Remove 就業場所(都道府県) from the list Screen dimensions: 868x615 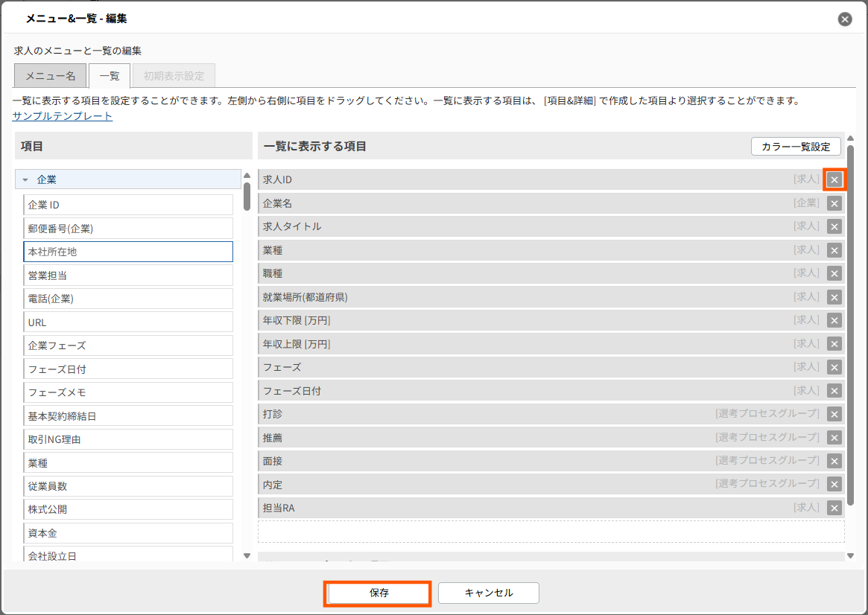[834, 298]
